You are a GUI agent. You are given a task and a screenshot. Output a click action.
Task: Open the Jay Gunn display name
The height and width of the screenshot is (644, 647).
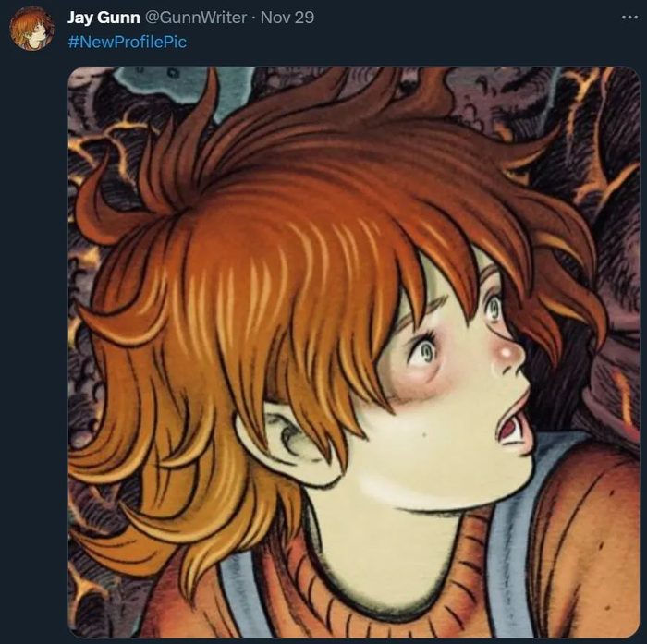(x=104, y=18)
